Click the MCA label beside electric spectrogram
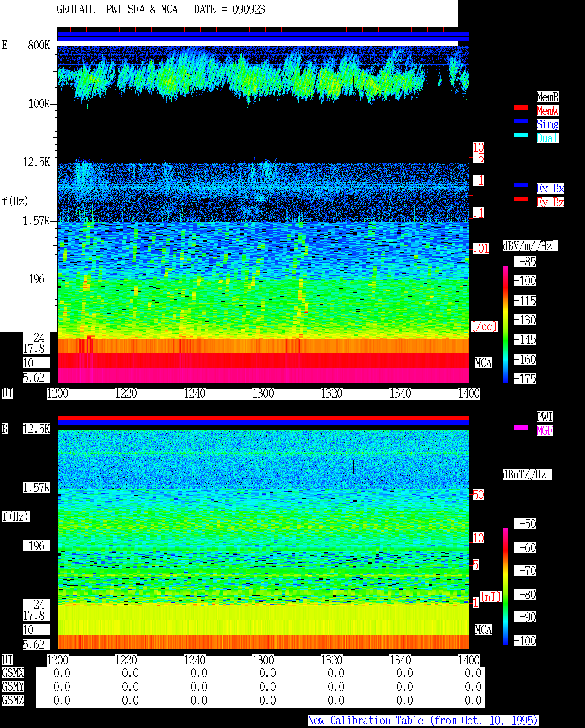Screen dimensions: 585x728 coord(484,363)
